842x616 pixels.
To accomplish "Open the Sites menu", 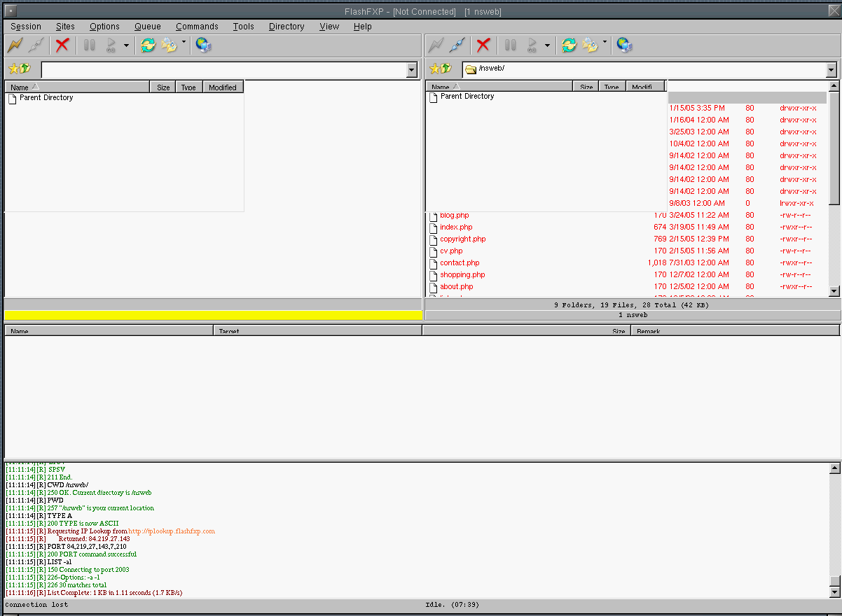I will [x=65, y=27].
